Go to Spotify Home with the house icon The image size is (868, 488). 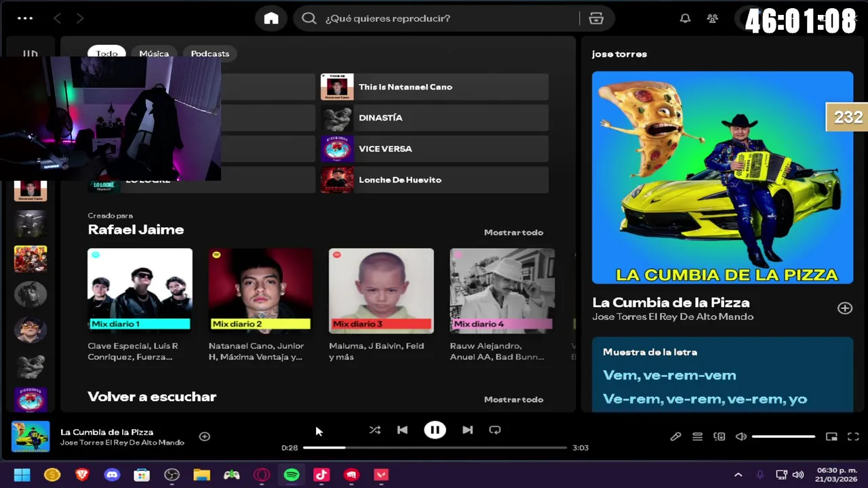click(271, 18)
